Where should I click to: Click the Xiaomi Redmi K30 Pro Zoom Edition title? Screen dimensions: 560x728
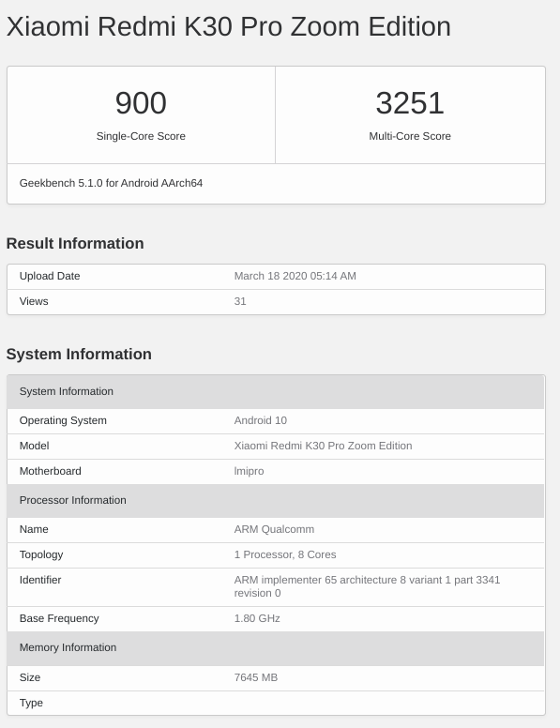[x=229, y=26]
